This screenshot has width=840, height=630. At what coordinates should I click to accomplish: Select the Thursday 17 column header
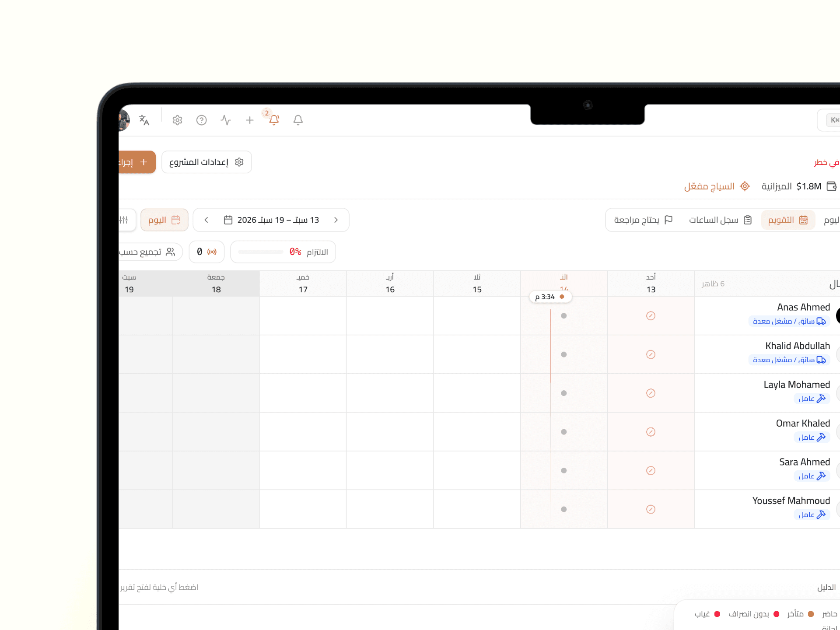(x=303, y=283)
